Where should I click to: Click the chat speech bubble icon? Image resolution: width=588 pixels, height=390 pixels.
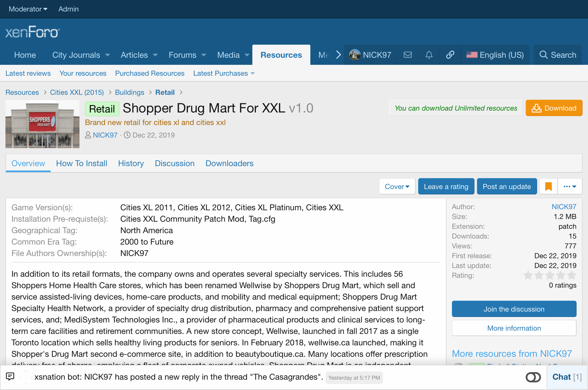click(10, 377)
